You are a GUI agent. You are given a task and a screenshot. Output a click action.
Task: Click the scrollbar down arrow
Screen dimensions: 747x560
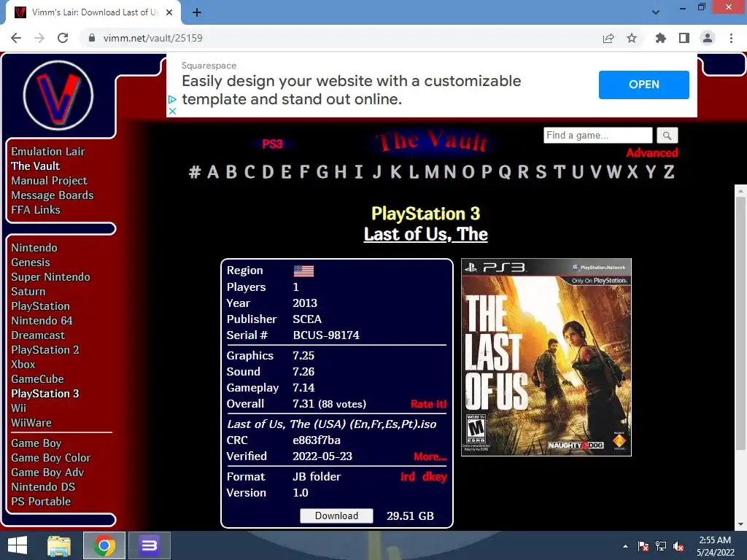click(740, 525)
